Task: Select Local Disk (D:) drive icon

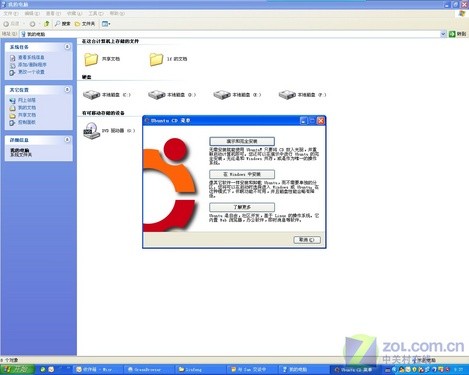Action: (157, 95)
